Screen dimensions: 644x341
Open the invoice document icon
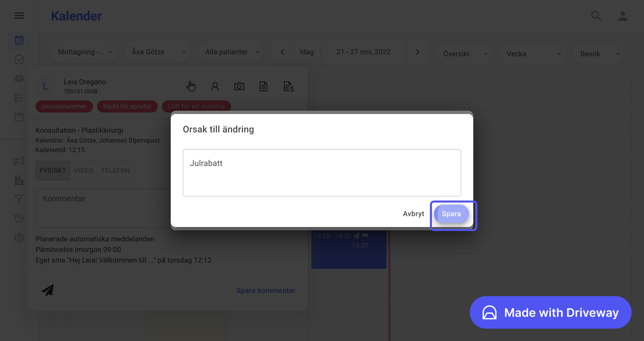[289, 87]
